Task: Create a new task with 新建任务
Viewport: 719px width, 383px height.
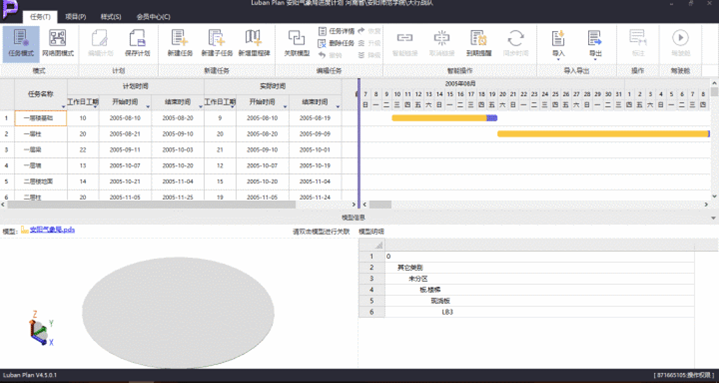Action: tap(180, 43)
